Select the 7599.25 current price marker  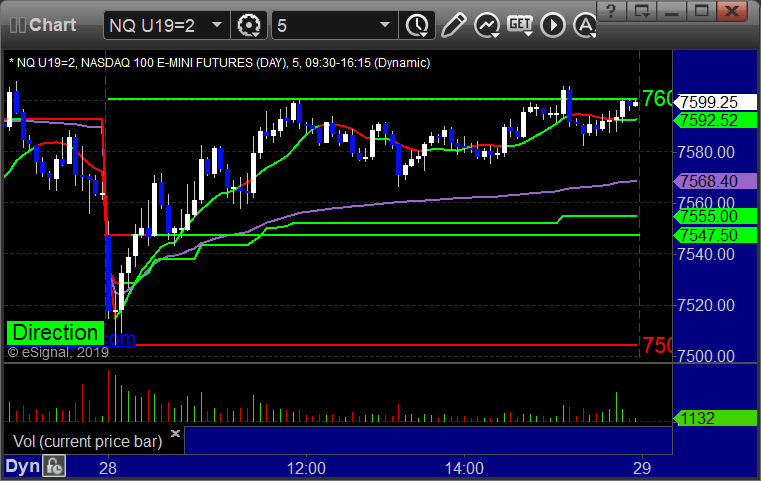(x=715, y=102)
